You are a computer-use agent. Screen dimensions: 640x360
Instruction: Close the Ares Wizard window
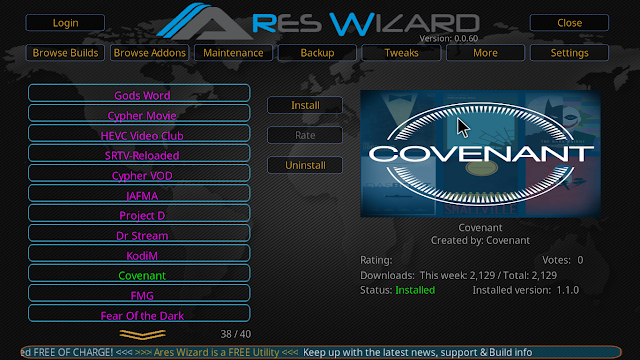pyautogui.click(x=569, y=23)
